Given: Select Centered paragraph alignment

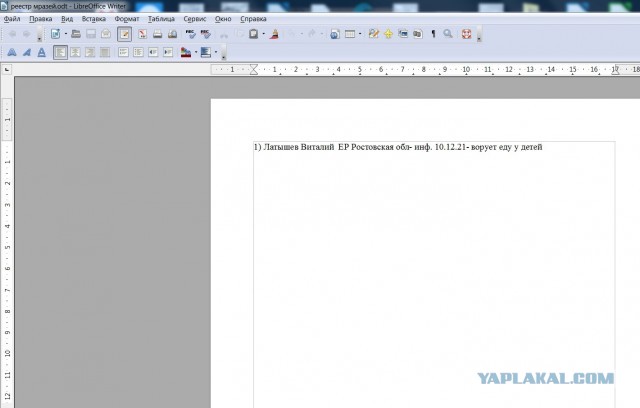Looking at the screenshot, I should [x=75, y=52].
